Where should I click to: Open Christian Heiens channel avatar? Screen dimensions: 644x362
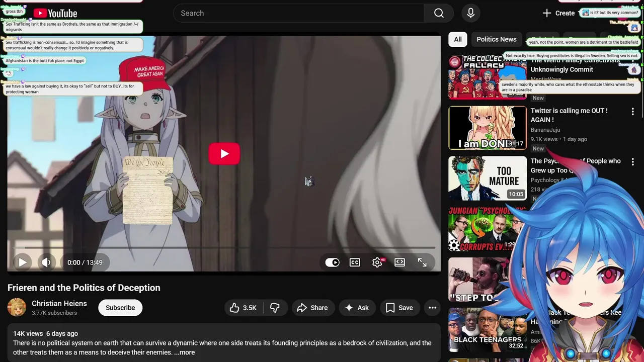coord(17,307)
